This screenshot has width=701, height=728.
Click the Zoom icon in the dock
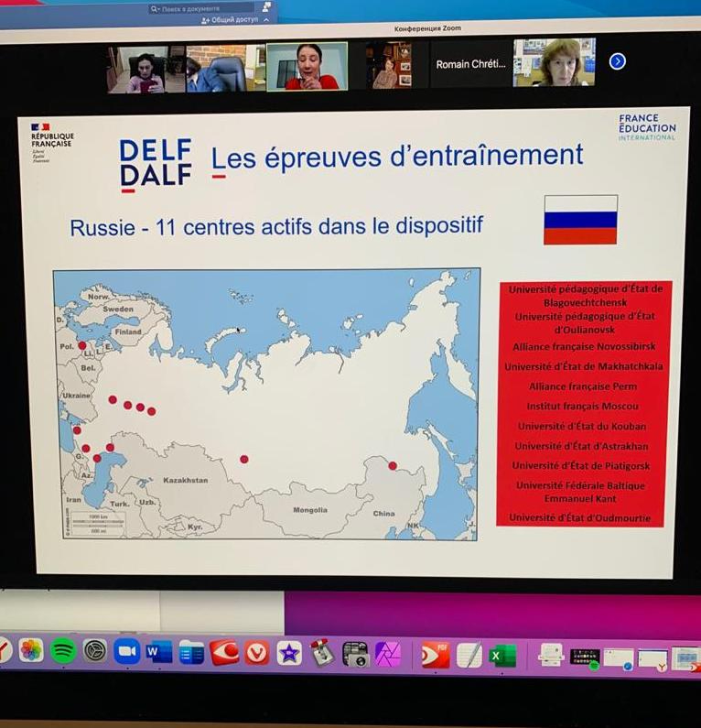click(x=127, y=651)
